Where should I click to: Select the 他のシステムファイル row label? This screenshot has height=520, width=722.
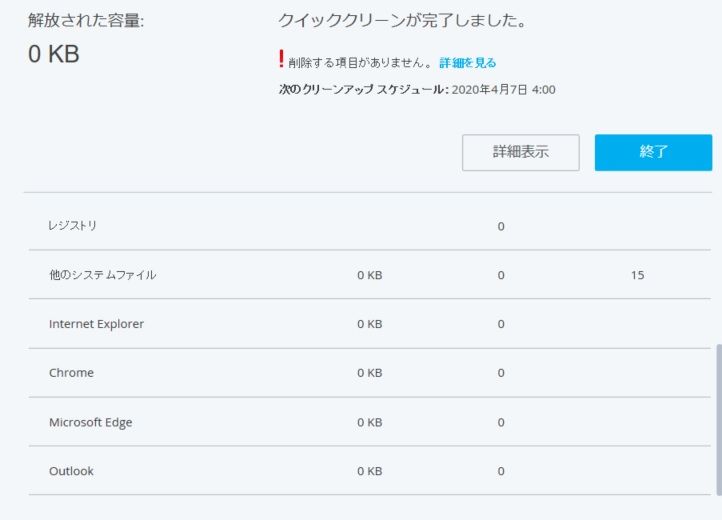point(103,275)
